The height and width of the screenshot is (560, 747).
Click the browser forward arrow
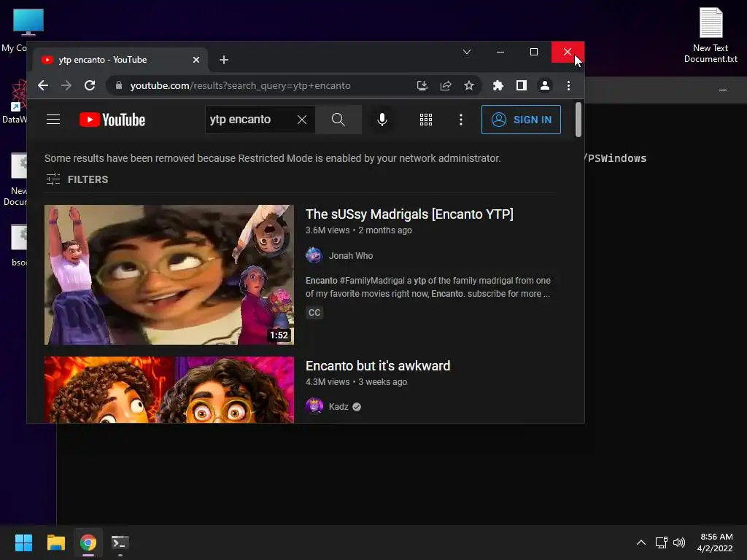coord(66,86)
